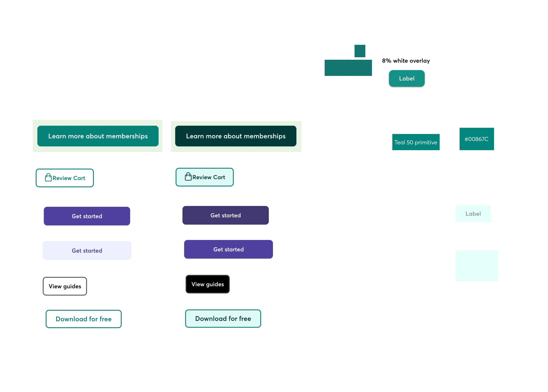This screenshot has width=548, height=392.
Task: Click the wide teal rectangle color block
Action: (x=348, y=67)
